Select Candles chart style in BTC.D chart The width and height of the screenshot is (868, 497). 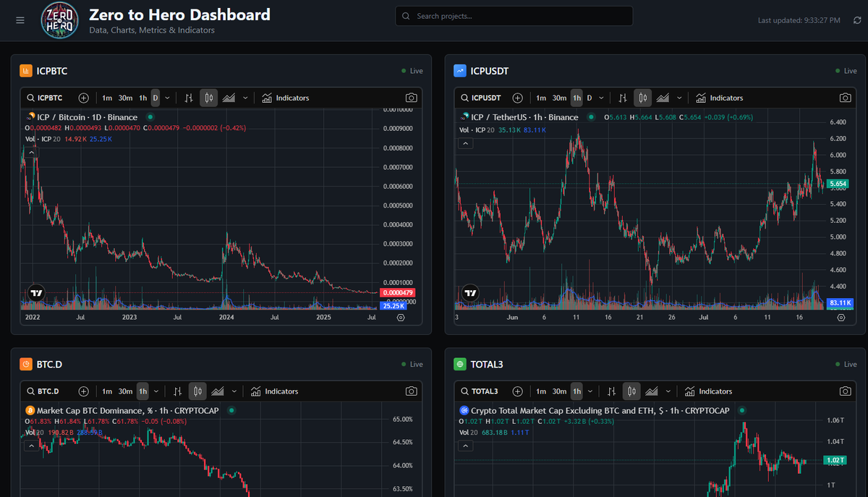(197, 391)
